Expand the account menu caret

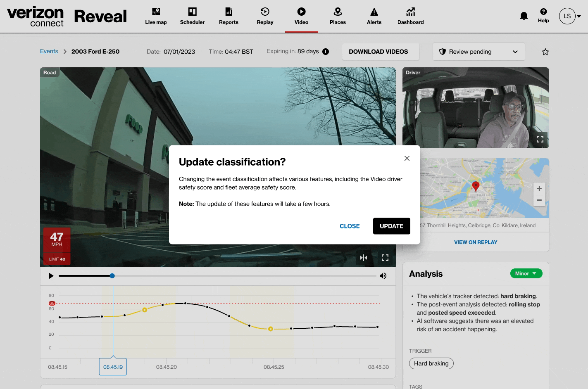579,17
